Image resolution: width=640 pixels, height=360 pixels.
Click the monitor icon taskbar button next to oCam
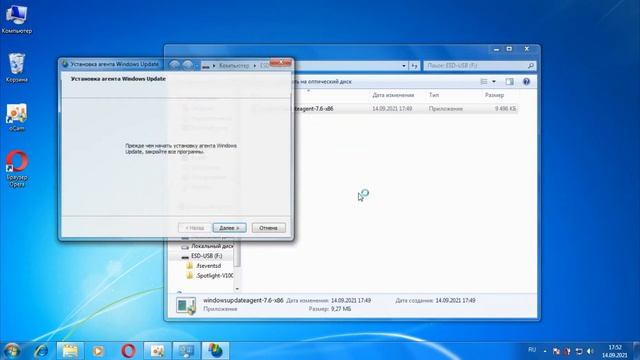click(186, 351)
